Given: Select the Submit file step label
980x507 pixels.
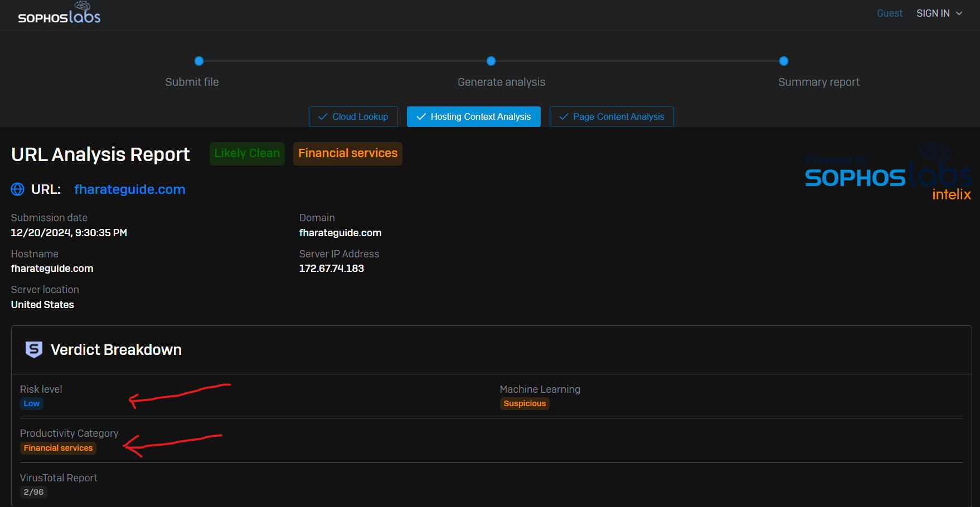Looking at the screenshot, I should [192, 82].
